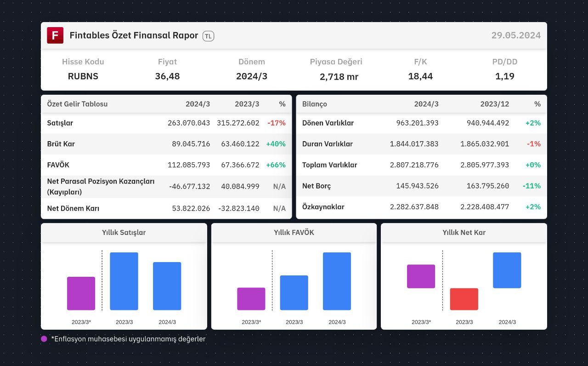Viewport: 588px width, 366px height.
Task: Click the Enflasyon muhasebesi uygulanmamış değerler footnote
Action: (128, 339)
